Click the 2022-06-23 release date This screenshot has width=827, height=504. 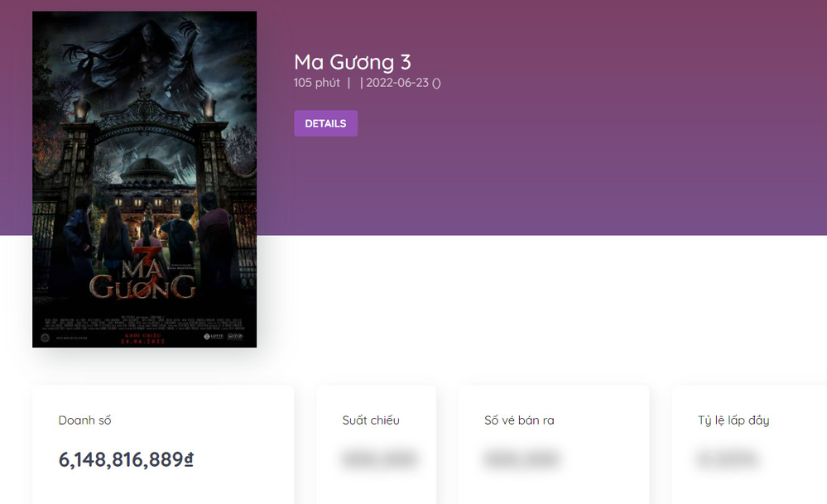pos(399,83)
